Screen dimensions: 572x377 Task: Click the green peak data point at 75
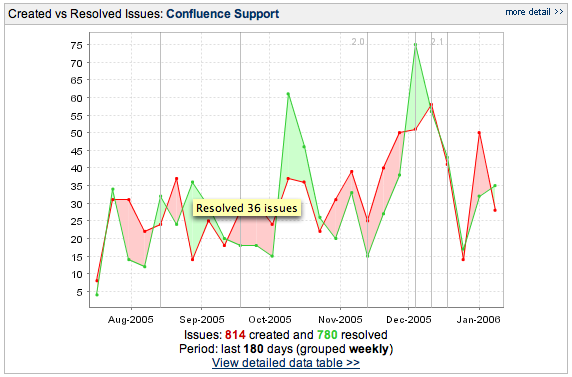point(415,45)
